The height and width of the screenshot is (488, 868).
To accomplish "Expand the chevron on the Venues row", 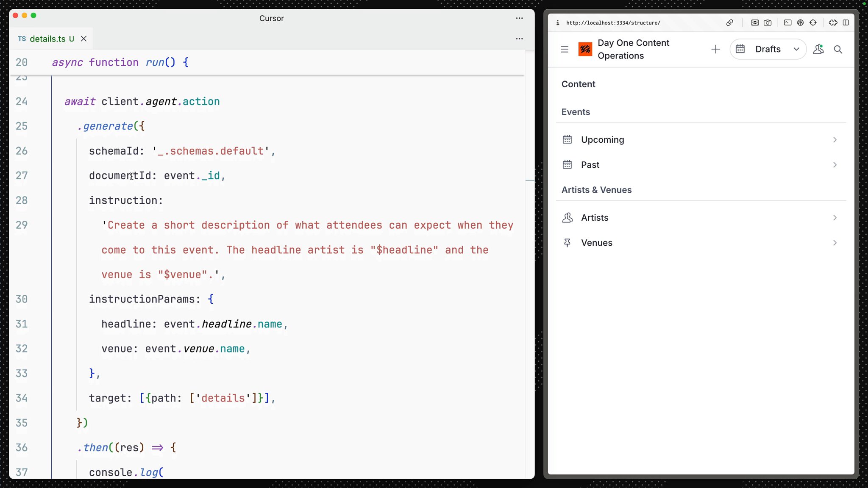I will [x=835, y=243].
